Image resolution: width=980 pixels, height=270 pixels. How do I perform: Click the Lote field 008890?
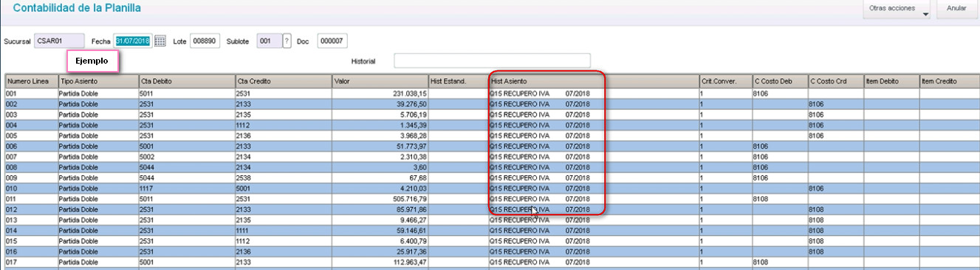[205, 41]
